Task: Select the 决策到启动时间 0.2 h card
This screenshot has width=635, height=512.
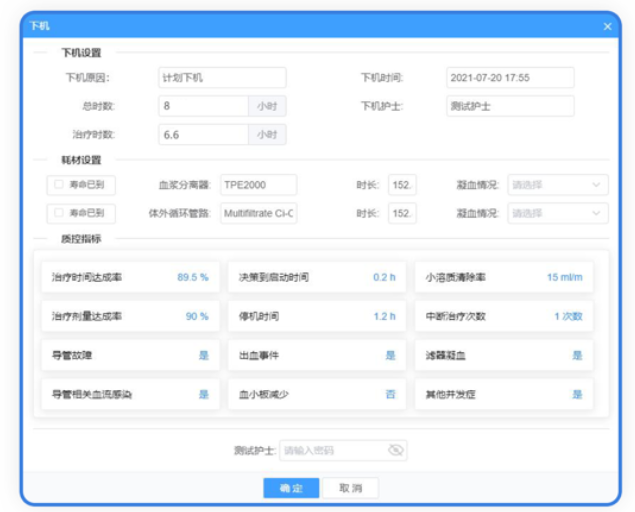Action: [317, 277]
